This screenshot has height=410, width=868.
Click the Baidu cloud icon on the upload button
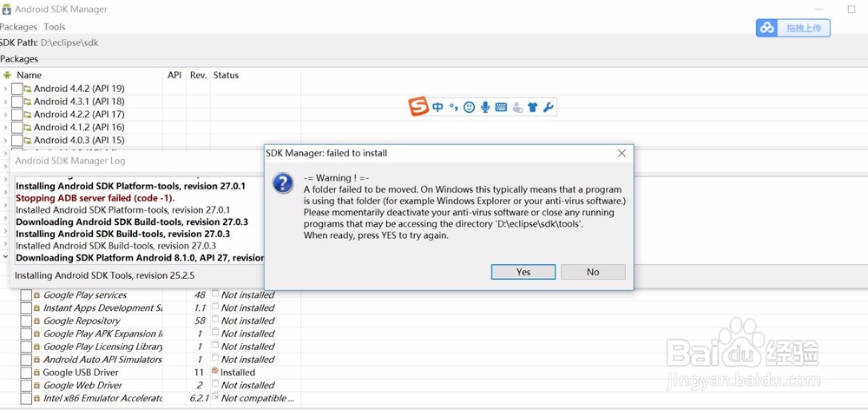(767, 28)
